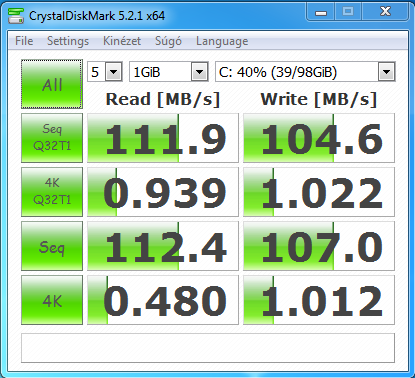Open the Súgó help menu
This screenshot has height=378, width=415.
click(x=168, y=41)
